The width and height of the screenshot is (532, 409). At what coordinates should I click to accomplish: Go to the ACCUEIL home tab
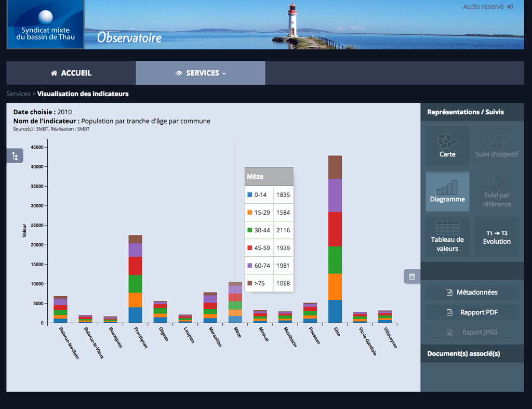coord(71,73)
